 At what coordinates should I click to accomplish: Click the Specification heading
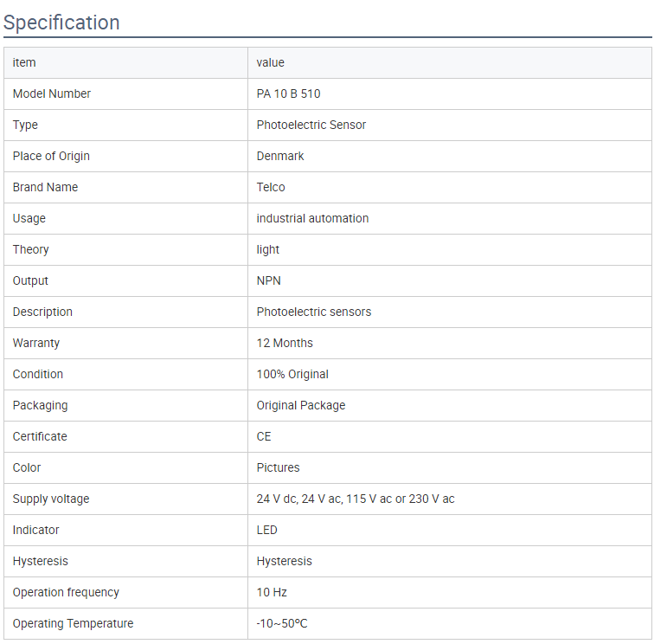(61, 23)
